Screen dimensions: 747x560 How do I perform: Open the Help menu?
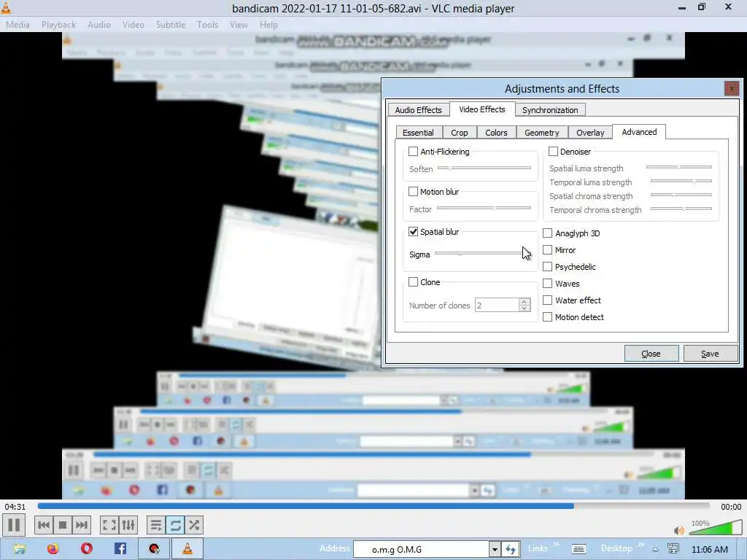268,25
